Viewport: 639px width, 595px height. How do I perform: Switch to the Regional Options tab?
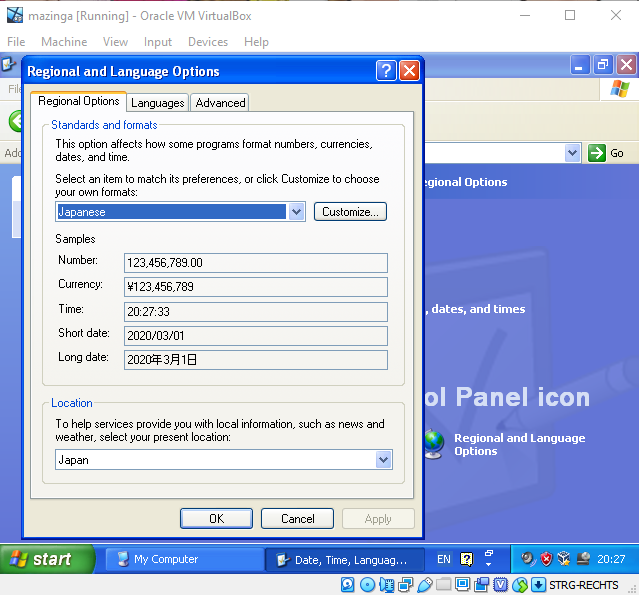(x=79, y=101)
